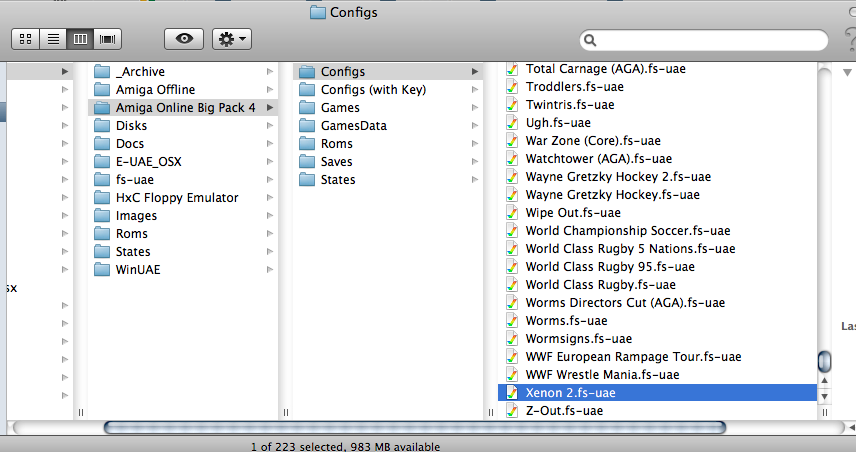
Task: Select Ugh.fs-uae file
Action: (x=657, y=123)
